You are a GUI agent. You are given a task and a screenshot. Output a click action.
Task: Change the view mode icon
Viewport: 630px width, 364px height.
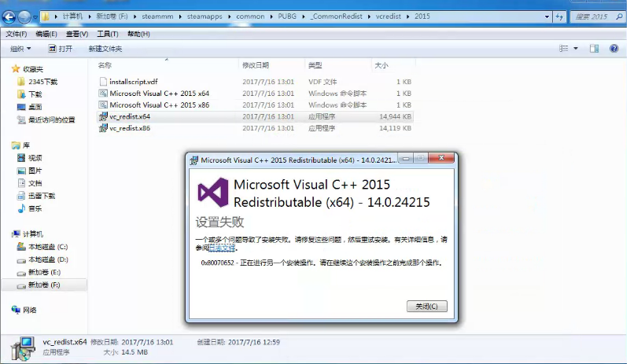click(x=564, y=49)
